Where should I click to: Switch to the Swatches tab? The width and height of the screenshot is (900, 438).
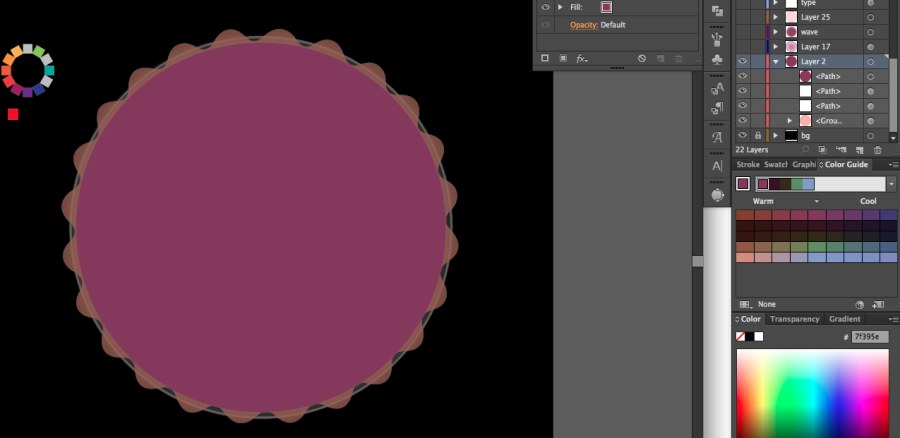[x=775, y=165]
